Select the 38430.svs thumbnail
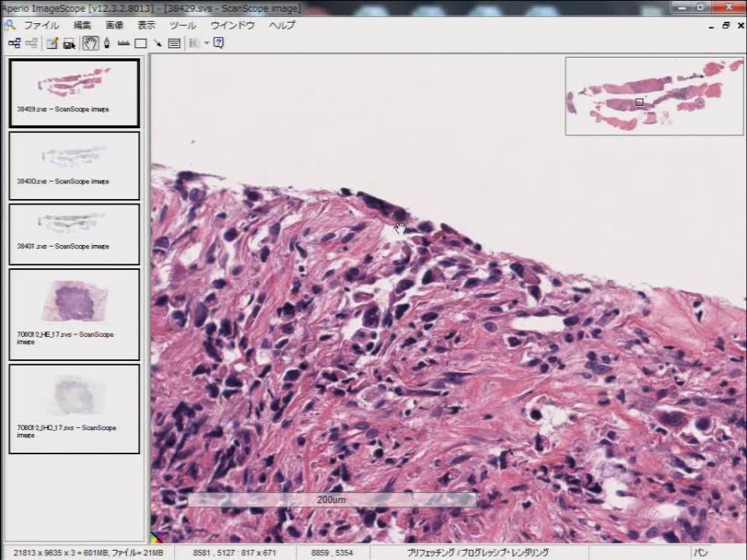This screenshot has width=747, height=560. point(74,165)
